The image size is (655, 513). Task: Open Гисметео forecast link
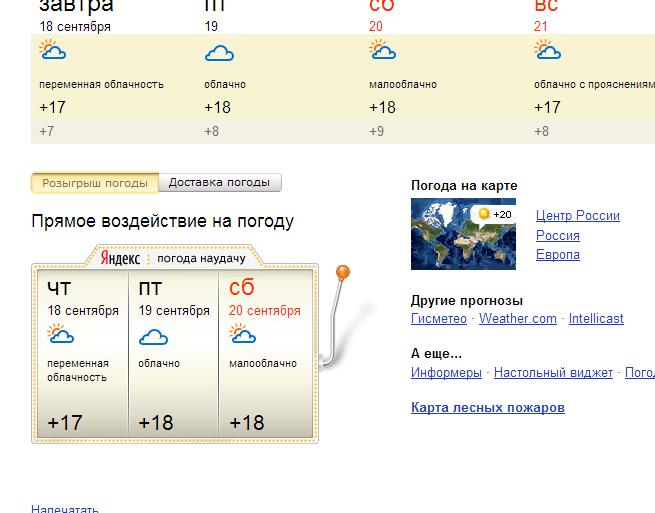point(439,318)
